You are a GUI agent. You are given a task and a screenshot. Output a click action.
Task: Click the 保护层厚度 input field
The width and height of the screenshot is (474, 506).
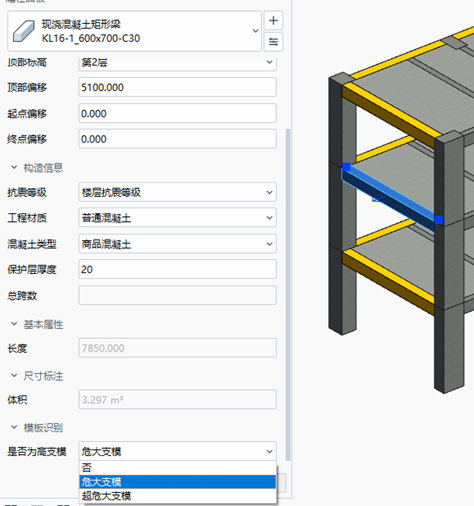(177, 269)
